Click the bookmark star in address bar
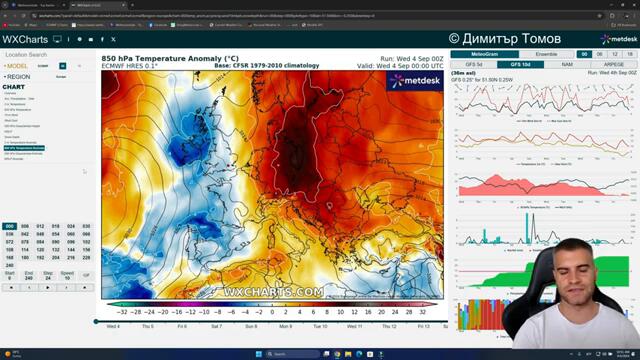Image resolution: width=640 pixels, height=360 pixels. pos(599,16)
